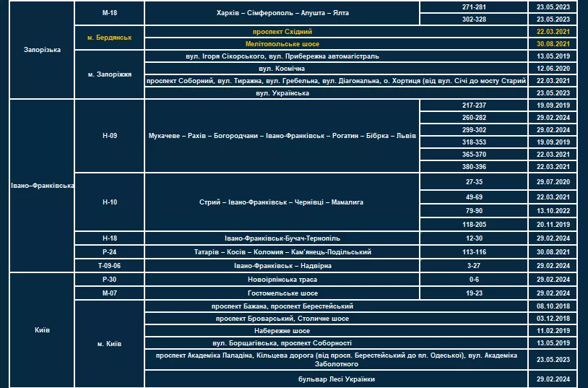Select the date 12.06.2020

[x=553, y=68]
